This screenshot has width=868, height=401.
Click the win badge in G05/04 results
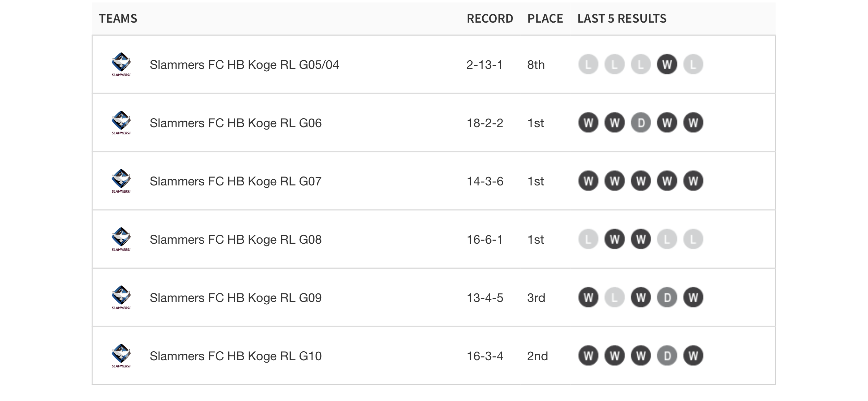click(667, 64)
